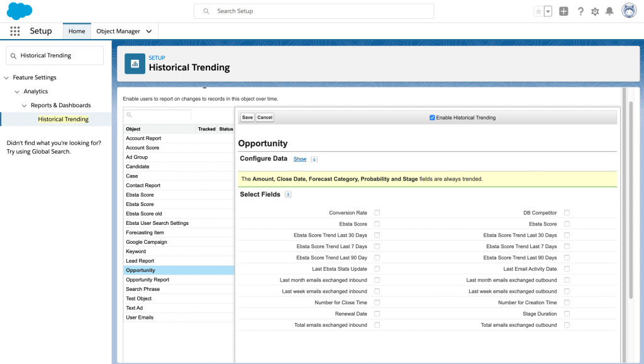Click the Salesforce cloud logo
Image resolution: width=644 pixels, height=364 pixels.
click(x=19, y=11)
